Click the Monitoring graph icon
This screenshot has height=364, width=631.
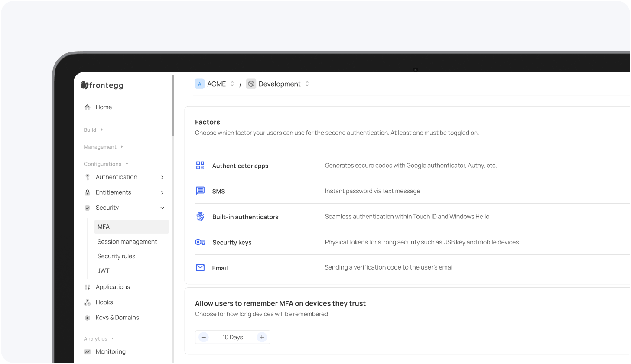pos(88,351)
